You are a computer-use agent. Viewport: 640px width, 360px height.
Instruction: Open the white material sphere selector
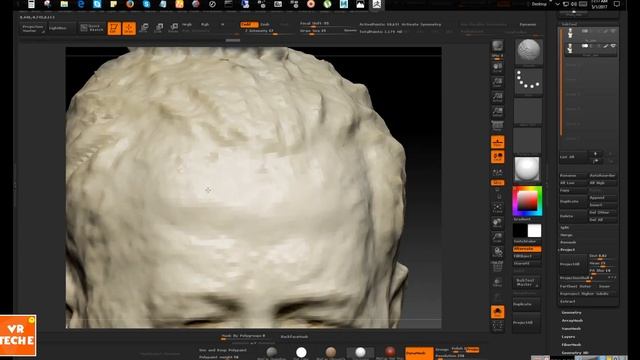tap(527, 169)
